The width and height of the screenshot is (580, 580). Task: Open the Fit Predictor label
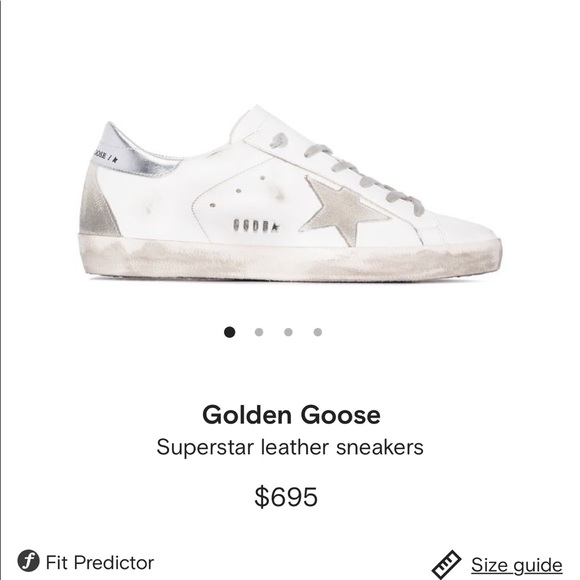(x=100, y=563)
